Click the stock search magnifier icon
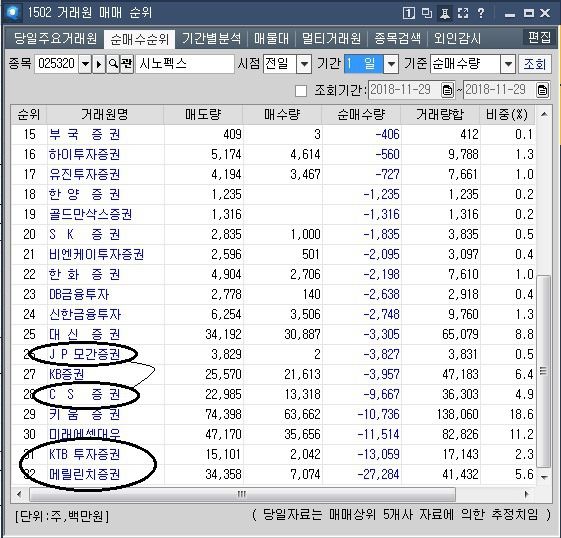 pyautogui.click(x=113, y=64)
